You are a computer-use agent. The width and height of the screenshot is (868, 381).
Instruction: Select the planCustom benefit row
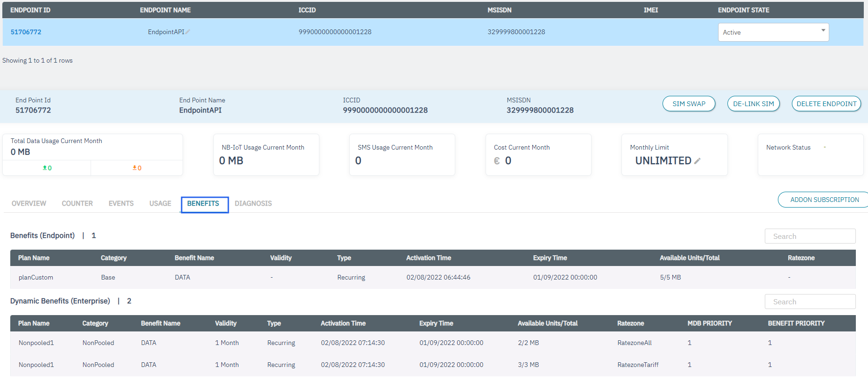pos(36,278)
